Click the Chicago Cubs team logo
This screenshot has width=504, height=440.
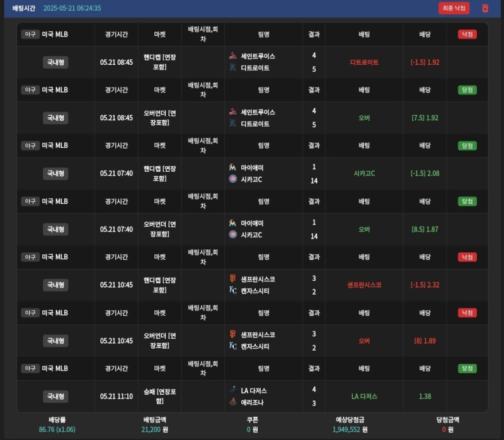(x=233, y=179)
